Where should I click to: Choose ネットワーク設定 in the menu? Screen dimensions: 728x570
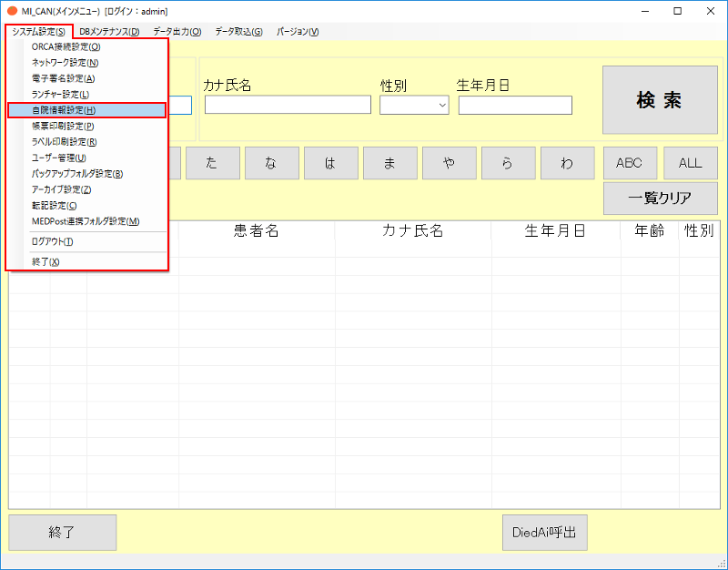click(65, 63)
